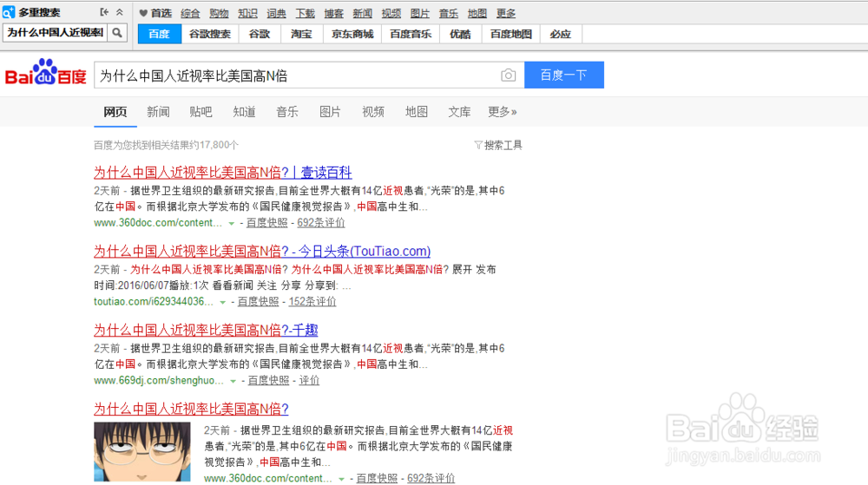The image size is (868, 485).
Task: Select the 图片 results tab under search box
Action: coord(331,112)
